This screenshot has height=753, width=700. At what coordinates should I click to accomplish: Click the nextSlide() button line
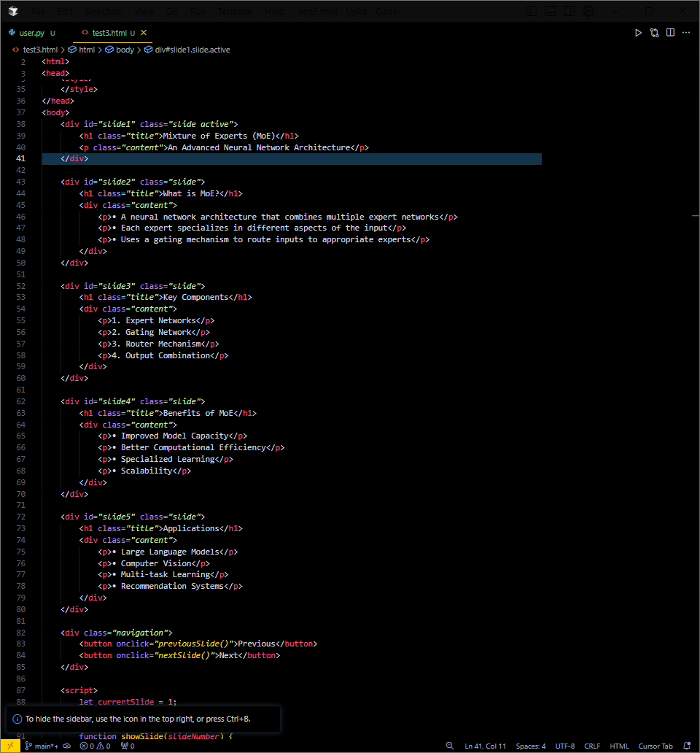(179, 655)
